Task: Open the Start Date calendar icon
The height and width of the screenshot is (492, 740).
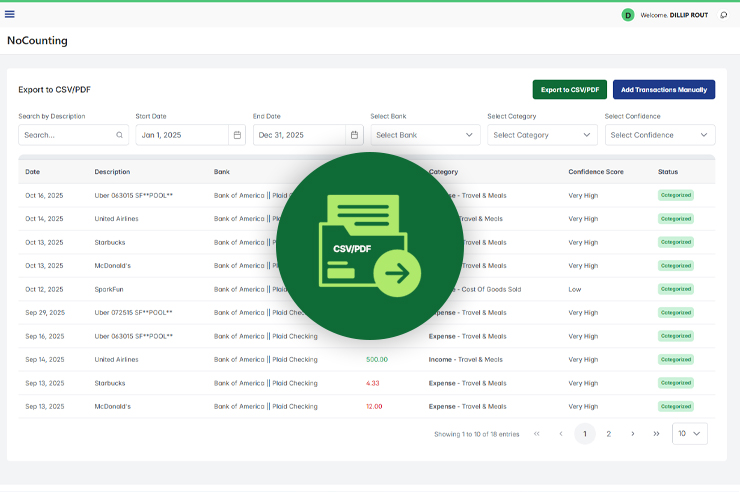Action: 237,135
